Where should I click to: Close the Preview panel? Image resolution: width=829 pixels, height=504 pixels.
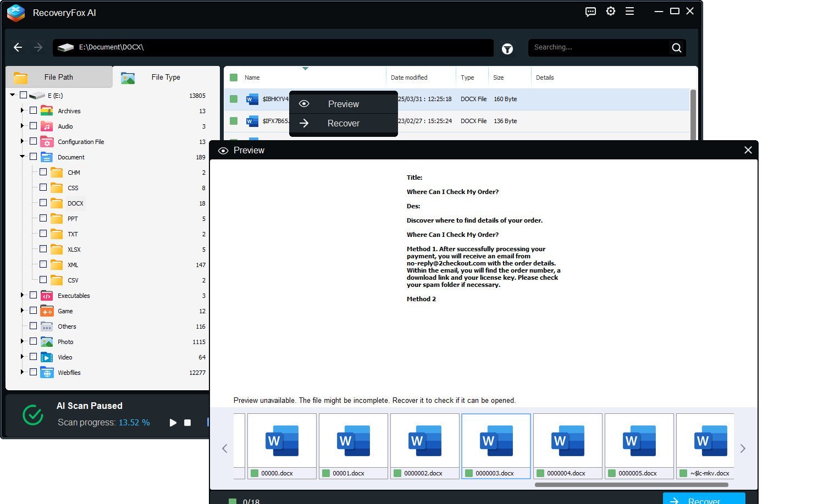(748, 150)
